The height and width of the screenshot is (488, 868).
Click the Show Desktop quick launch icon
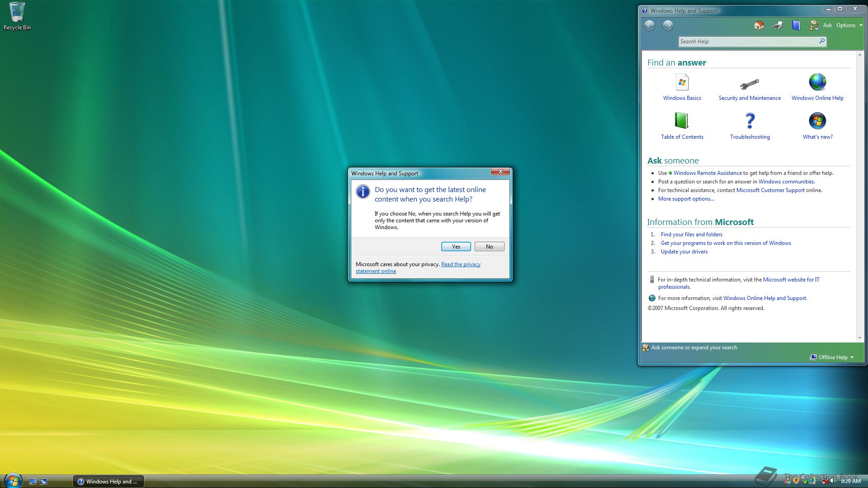point(33,482)
